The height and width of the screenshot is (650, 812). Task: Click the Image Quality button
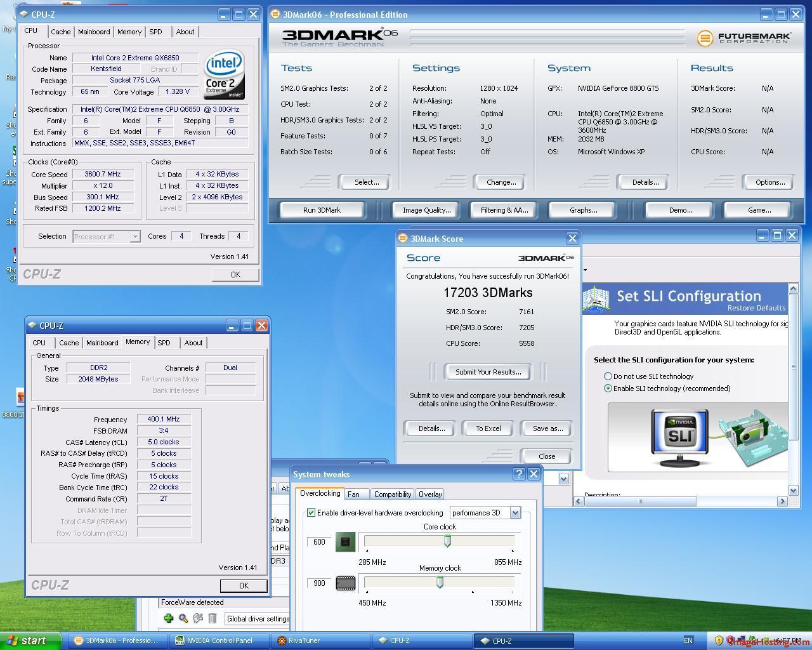coord(426,210)
